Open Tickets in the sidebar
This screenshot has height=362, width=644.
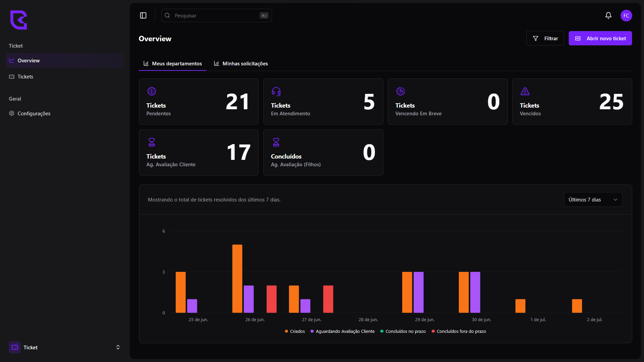click(x=25, y=77)
